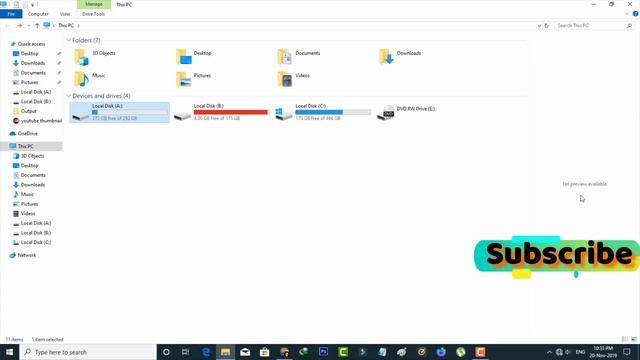Open the Drive Tools tab
The height and width of the screenshot is (360, 640).
[x=93, y=14]
